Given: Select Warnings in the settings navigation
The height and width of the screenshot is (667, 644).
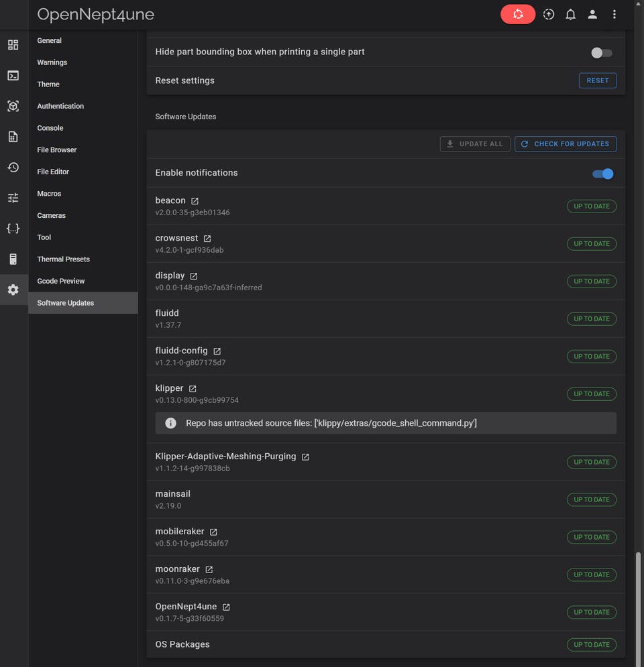Looking at the screenshot, I should pyautogui.click(x=83, y=62).
